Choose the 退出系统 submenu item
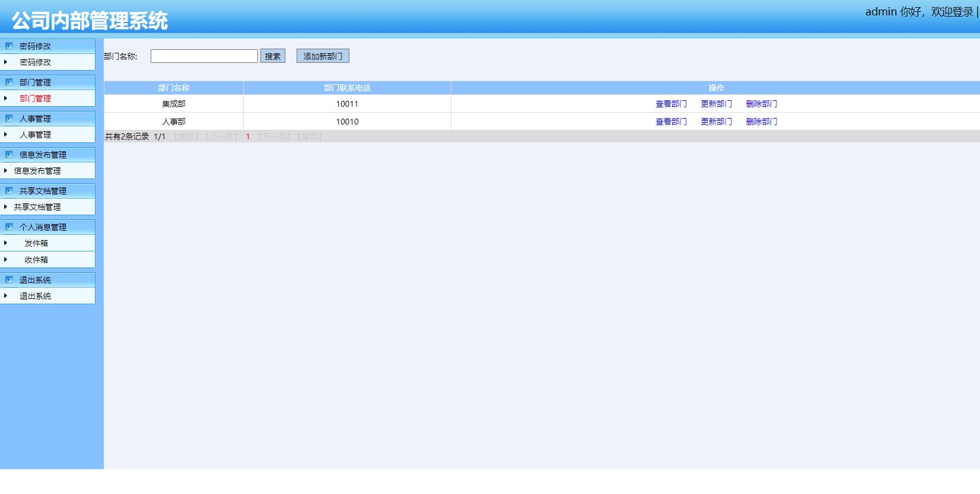 click(36, 296)
